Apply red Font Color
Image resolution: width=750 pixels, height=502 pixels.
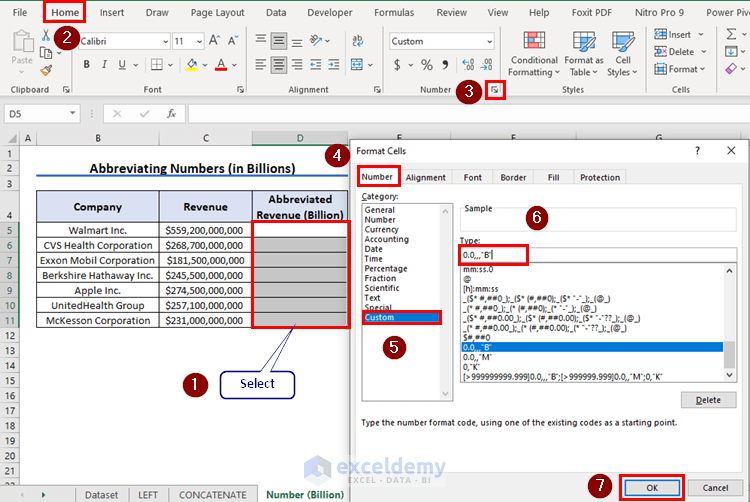[x=221, y=64]
